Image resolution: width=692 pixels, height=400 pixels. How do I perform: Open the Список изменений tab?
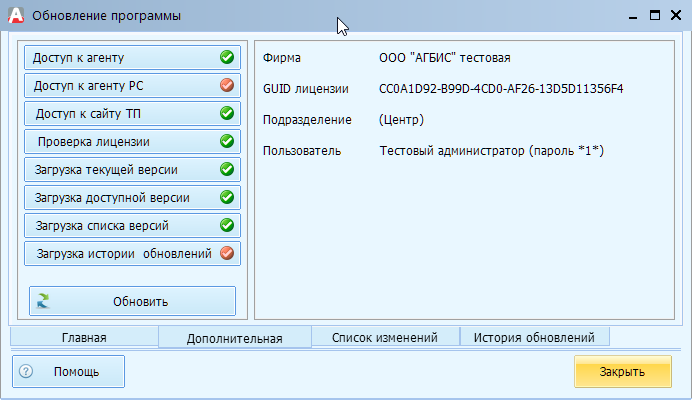[x=385, y=337]
